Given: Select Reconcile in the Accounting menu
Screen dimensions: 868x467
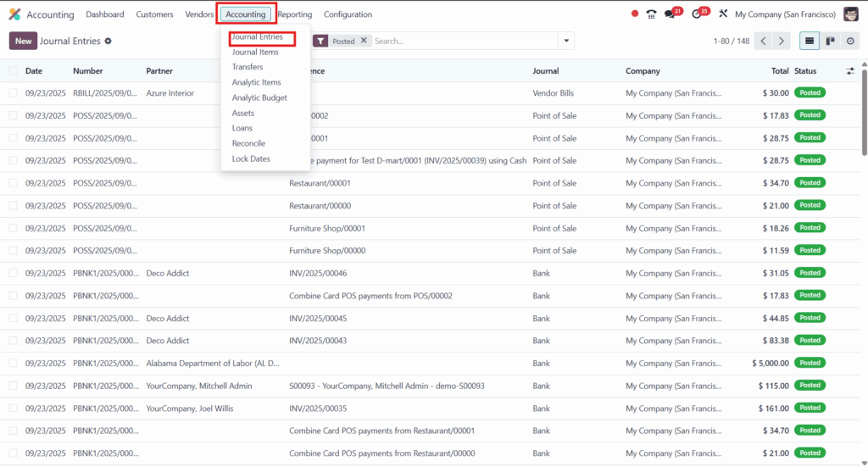Looking at the screenshot, I should pyautogui.click(x=248, y=144).
